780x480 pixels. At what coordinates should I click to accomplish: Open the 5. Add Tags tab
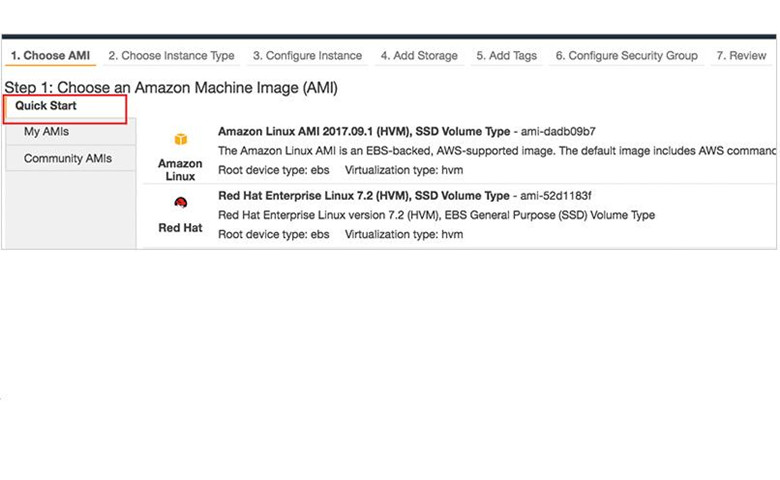coord(506,56)
